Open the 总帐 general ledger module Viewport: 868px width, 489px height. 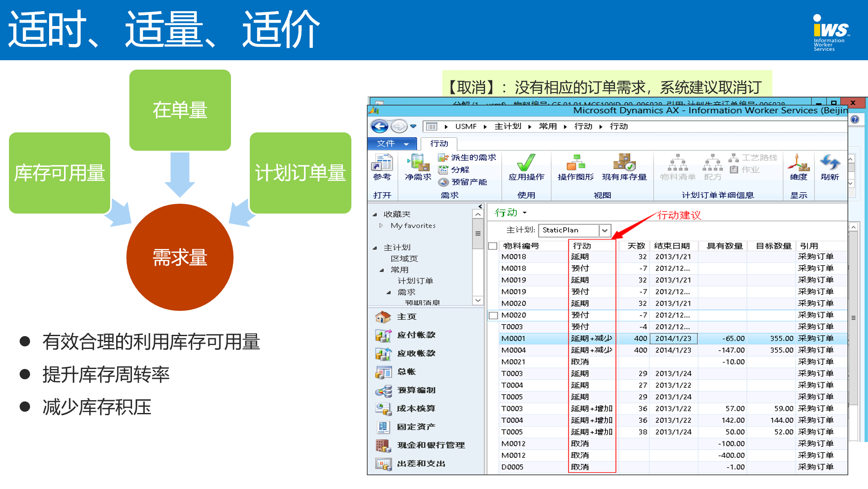[396, 372]
